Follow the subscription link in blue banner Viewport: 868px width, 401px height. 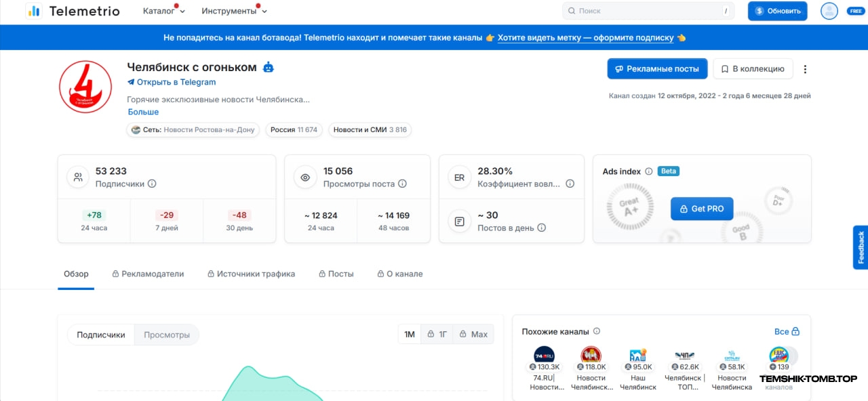coord(585,38)
